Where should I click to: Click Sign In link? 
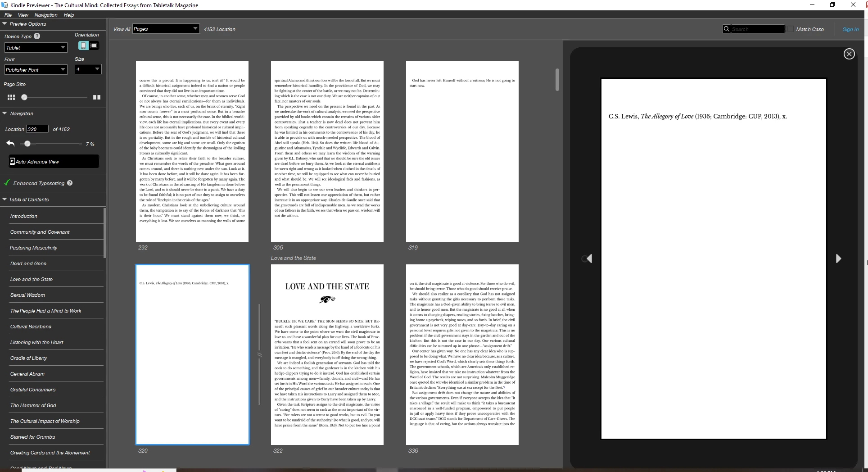coord(850,29)
